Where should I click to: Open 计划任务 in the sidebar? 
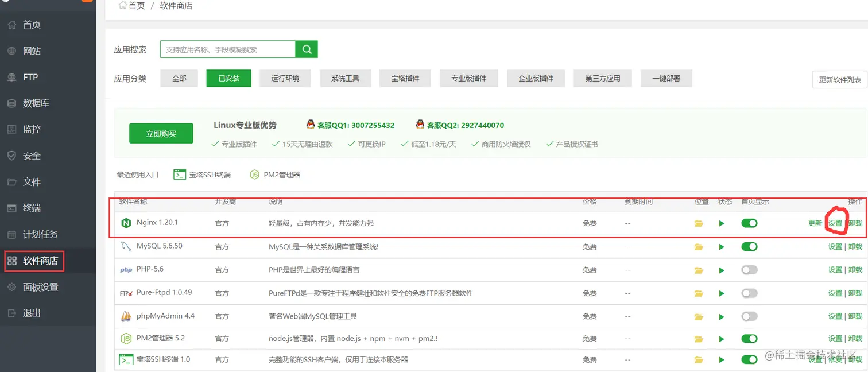[40, 234]
